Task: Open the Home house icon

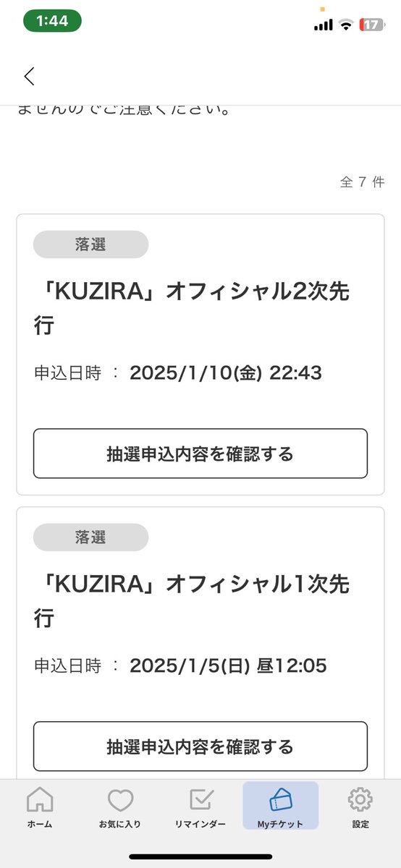Action: coord(40,799)
